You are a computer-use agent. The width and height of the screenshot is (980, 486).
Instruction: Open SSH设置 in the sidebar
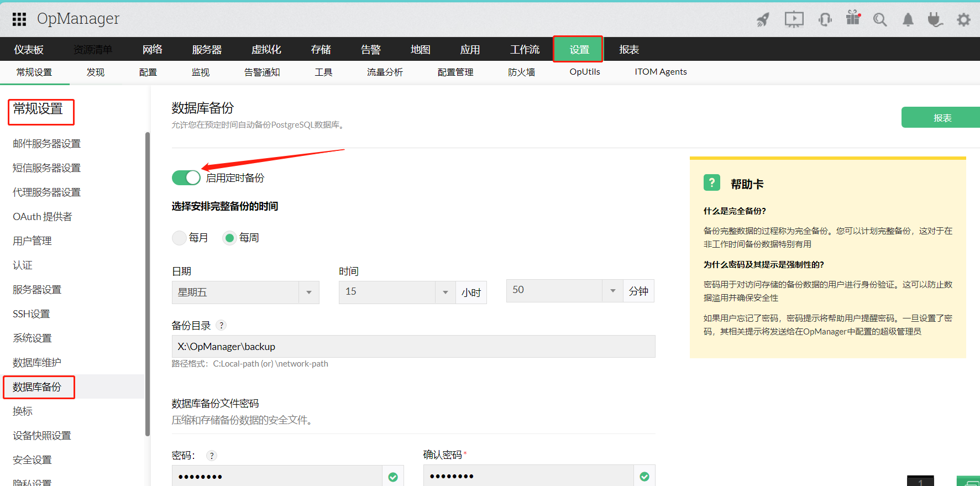click(32, 314)
